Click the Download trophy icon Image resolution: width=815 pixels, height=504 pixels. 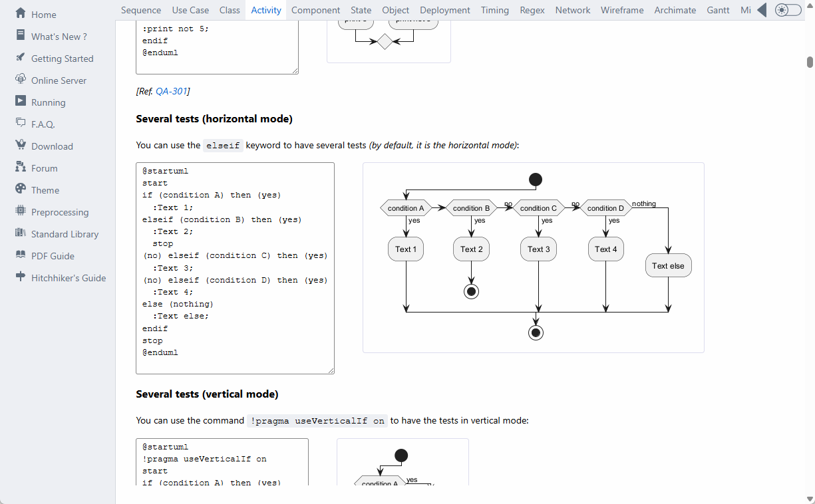(x=20, y=145)
